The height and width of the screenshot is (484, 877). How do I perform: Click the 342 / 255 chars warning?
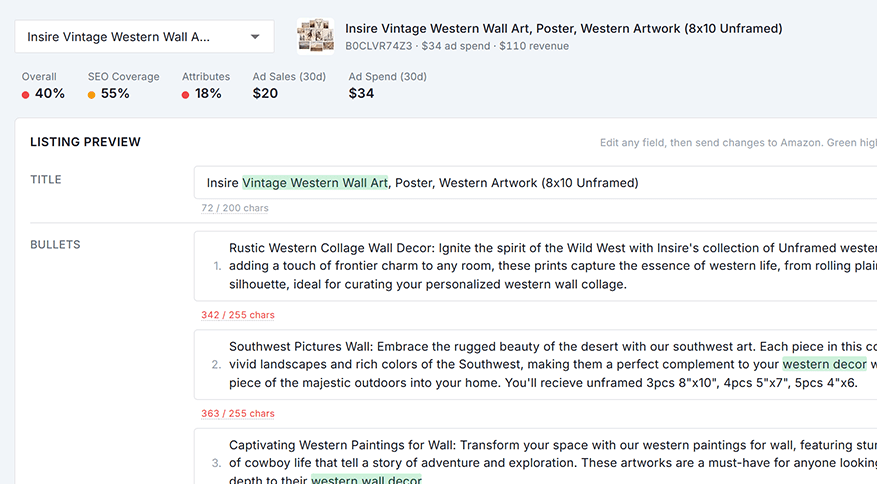point(238,315)
